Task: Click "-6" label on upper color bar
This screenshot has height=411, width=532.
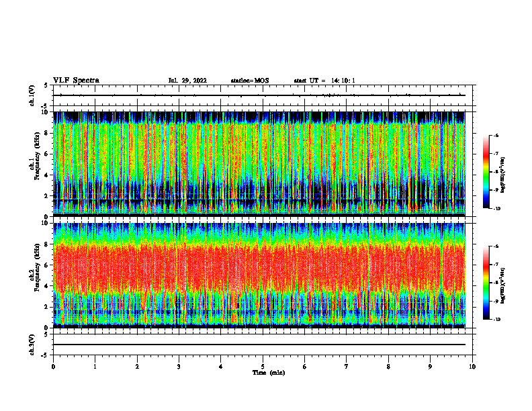Action: (x=496, y=135)
